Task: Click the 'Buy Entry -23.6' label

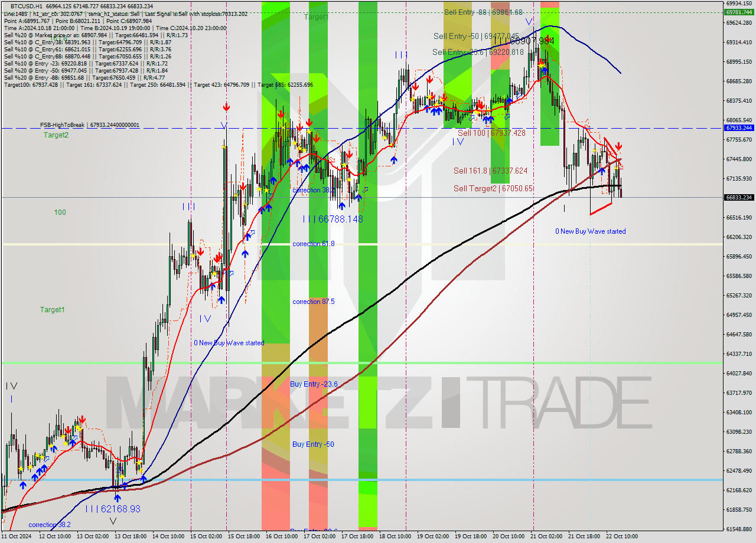Action: (x=314, y=384)
